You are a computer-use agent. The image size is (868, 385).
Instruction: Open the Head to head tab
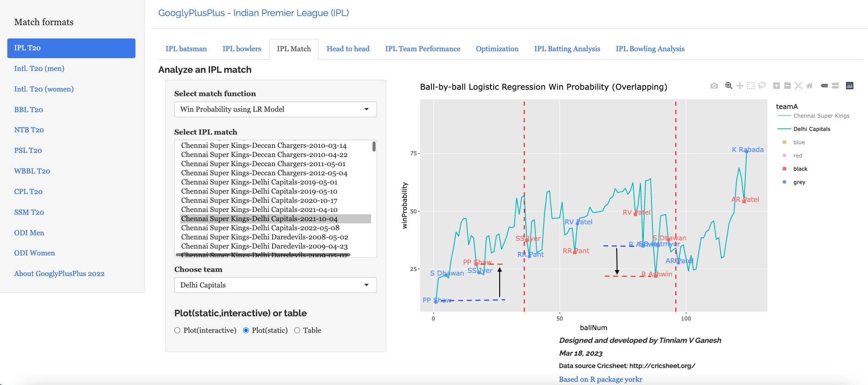pos(348,49)
